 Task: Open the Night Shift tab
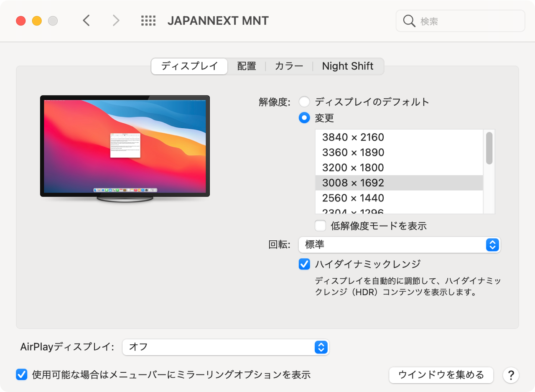[348, 66]
